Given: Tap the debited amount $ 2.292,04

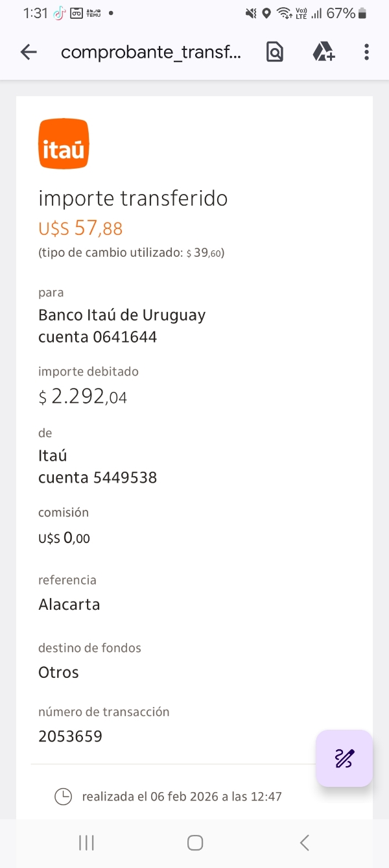Looking at the screenshot, I should pos(83,397).
